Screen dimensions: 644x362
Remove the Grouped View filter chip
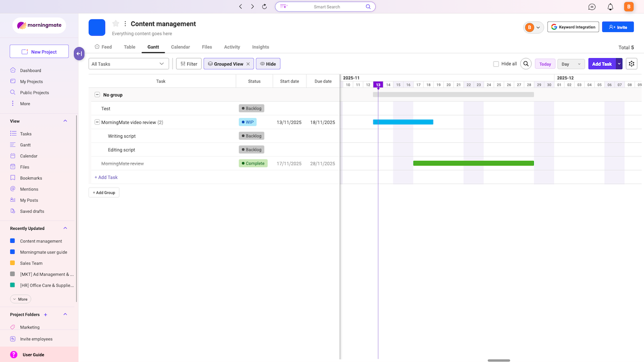point(247,64)
